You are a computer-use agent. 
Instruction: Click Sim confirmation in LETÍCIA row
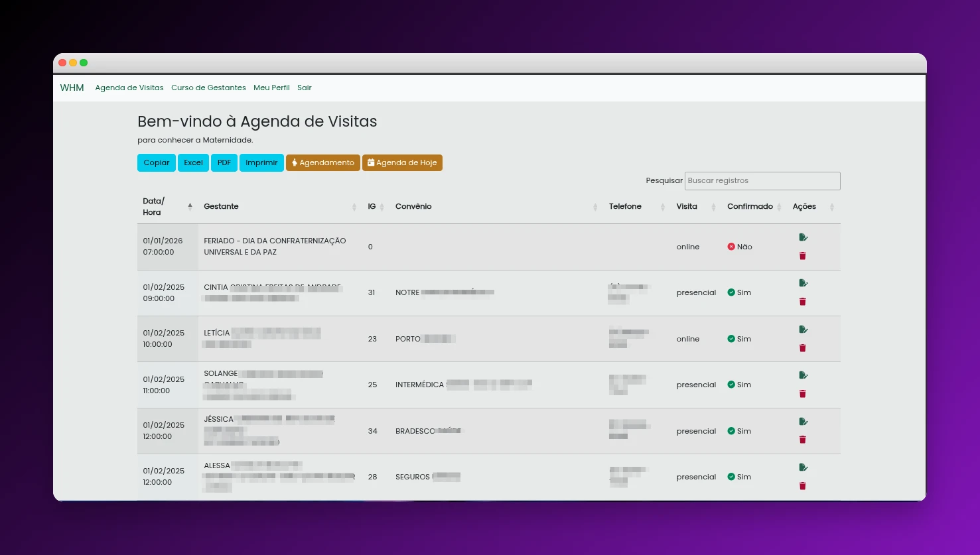[739, 339]
